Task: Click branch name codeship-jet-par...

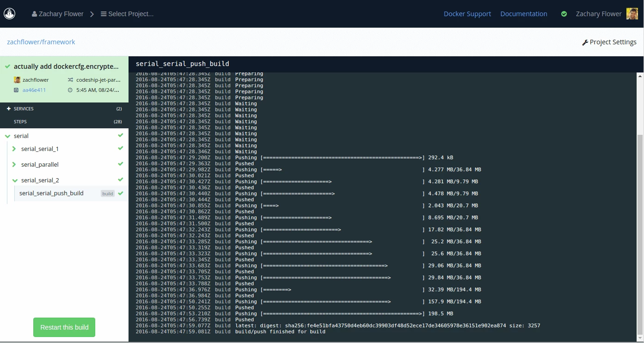Action: (x=98, y=80)
